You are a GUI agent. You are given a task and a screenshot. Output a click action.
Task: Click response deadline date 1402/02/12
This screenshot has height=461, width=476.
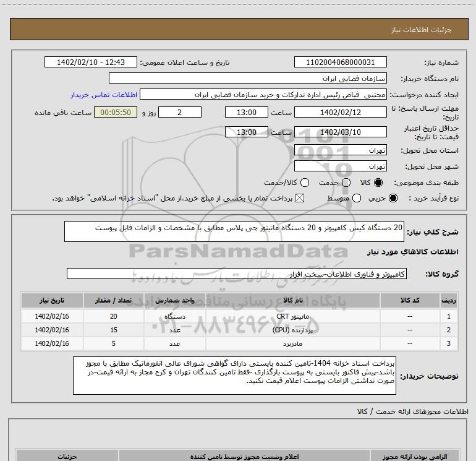tap(340, 112)
